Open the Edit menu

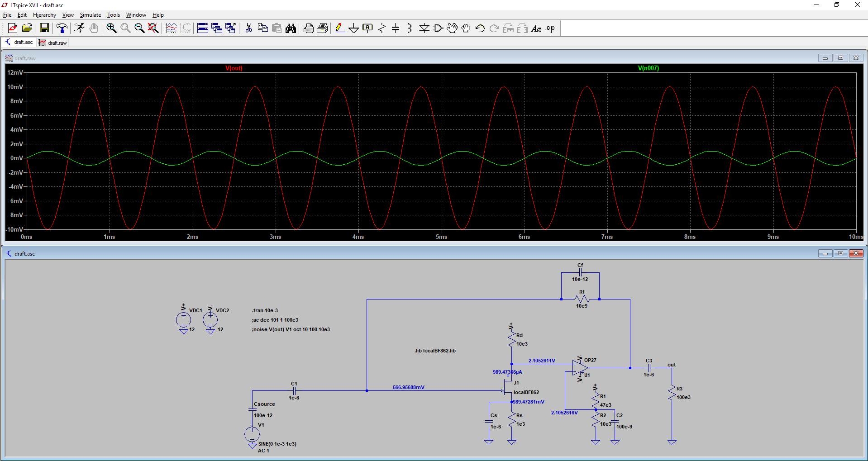(22, 15)
